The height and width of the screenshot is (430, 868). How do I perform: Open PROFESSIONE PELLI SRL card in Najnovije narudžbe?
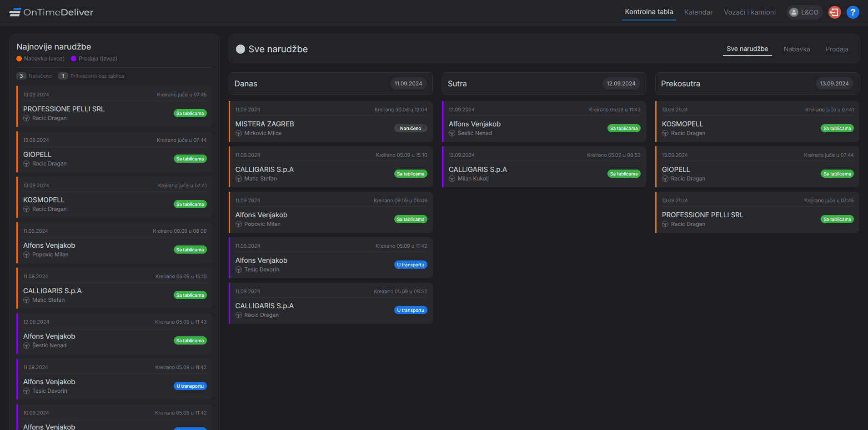[x=114, y=106]
